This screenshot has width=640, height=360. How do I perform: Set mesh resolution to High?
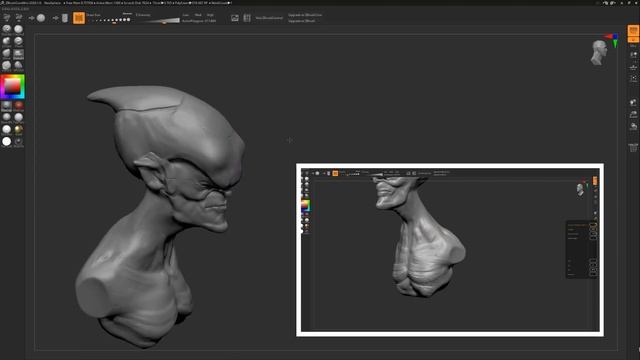210,15
